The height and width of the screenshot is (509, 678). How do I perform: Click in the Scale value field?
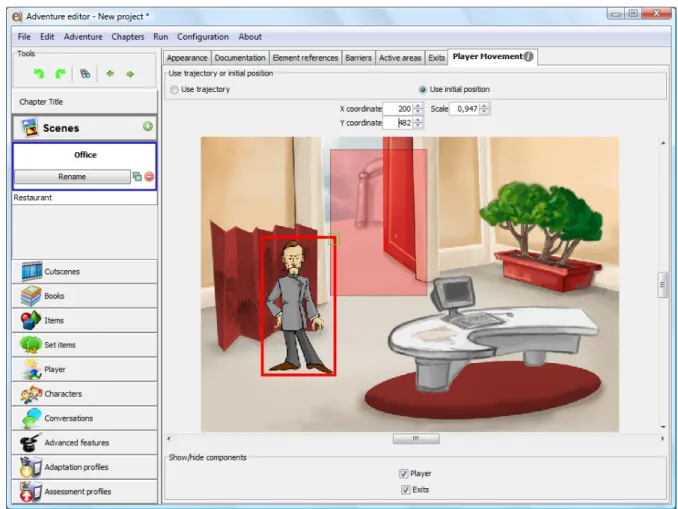pyautogui.click(x=465, y=109)
